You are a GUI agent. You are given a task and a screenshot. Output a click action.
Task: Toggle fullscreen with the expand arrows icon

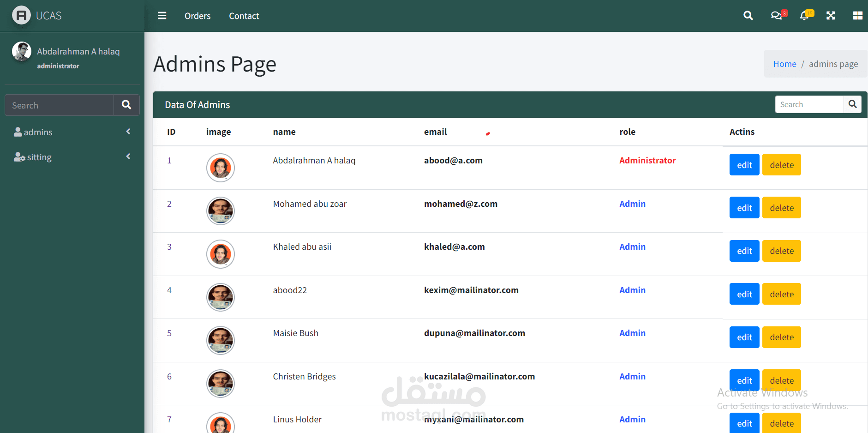pos(831,16)
